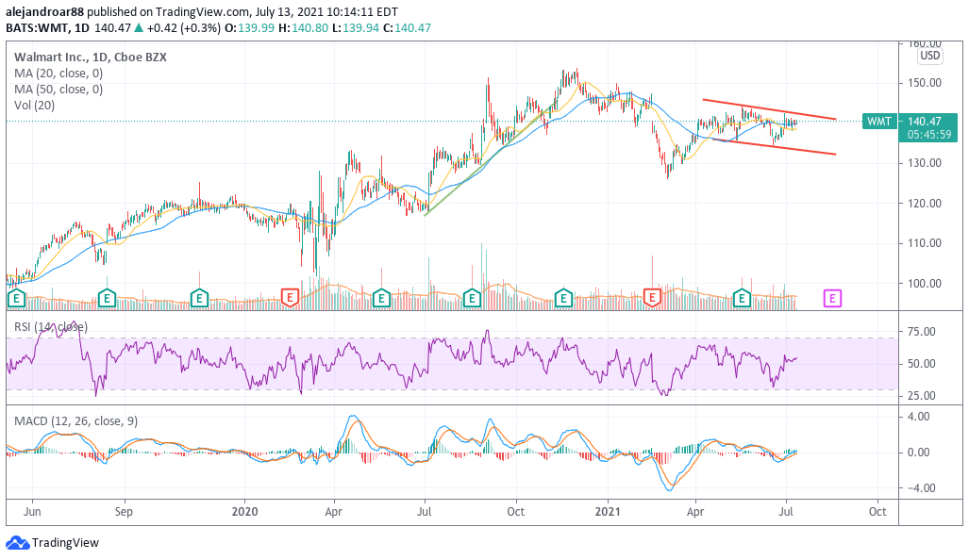Viewport: 969px width, 560px height.
Task: Click the Sep label on time axis
Action: 124,512
